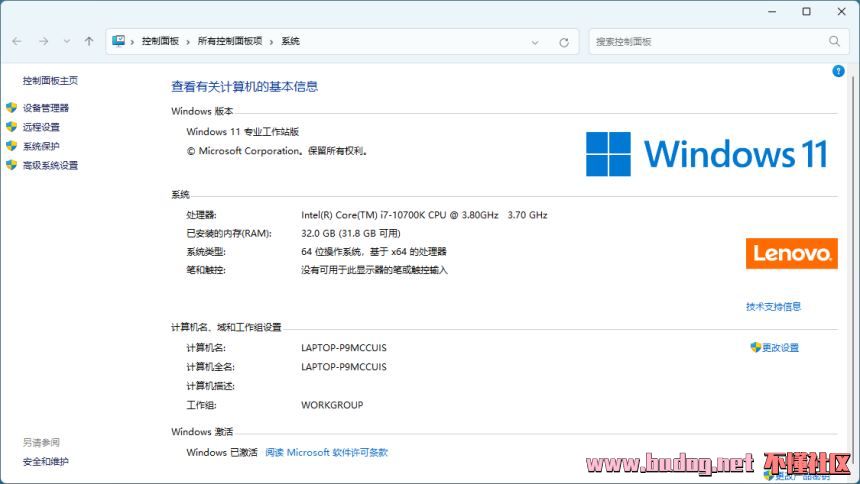The image size is (860, 484).
Task: Select the WORKGROUP workgroup value
Action: tap(332, 406)
